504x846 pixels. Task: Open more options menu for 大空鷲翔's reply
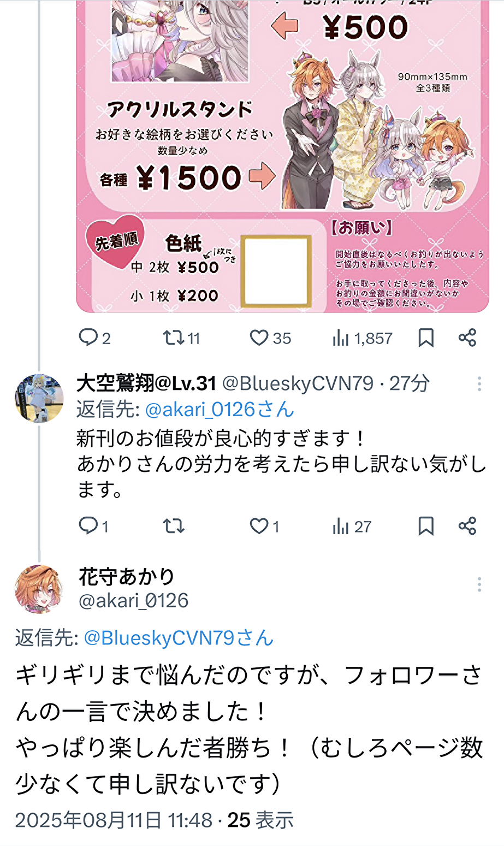[x=479, y=384]
